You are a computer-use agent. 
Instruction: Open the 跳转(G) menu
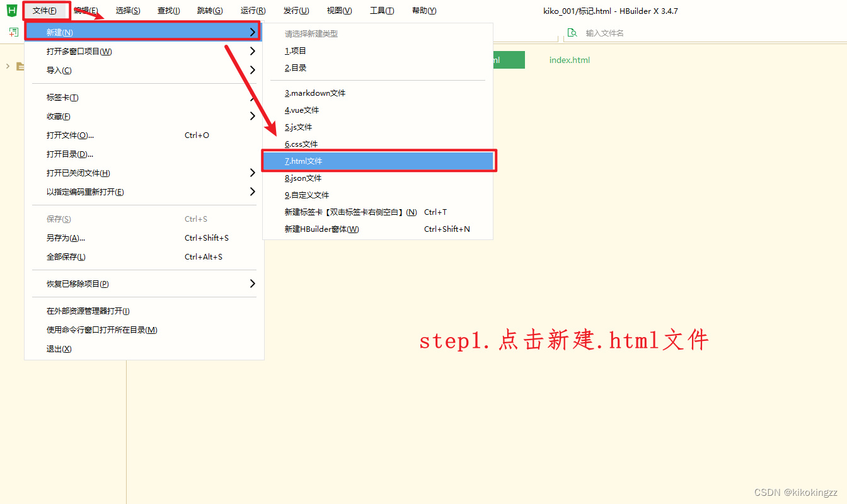210,11
